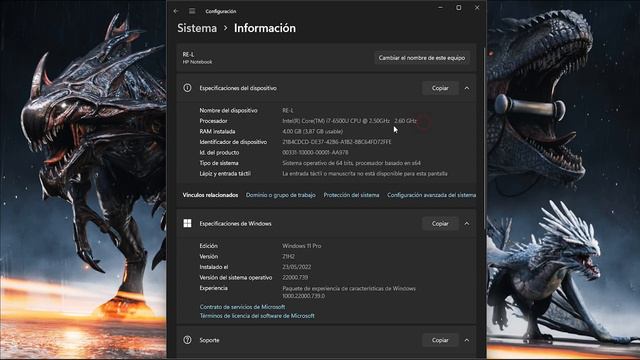Select the Windows 11 Pro edition text
This screenshot has width=640, height=360.
pyautogui.click(x=302, y=246)
